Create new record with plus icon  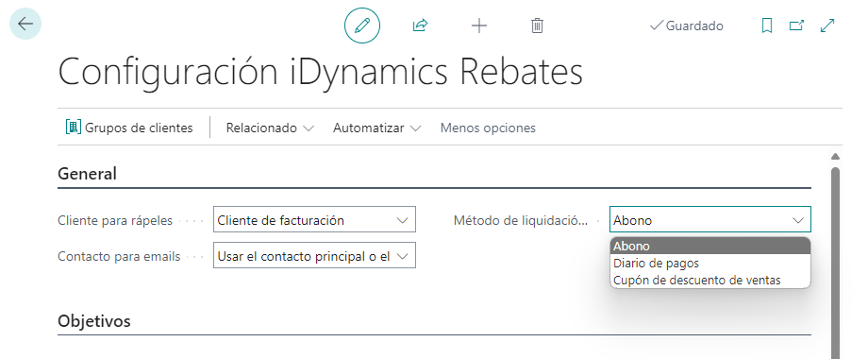(479, 26)
